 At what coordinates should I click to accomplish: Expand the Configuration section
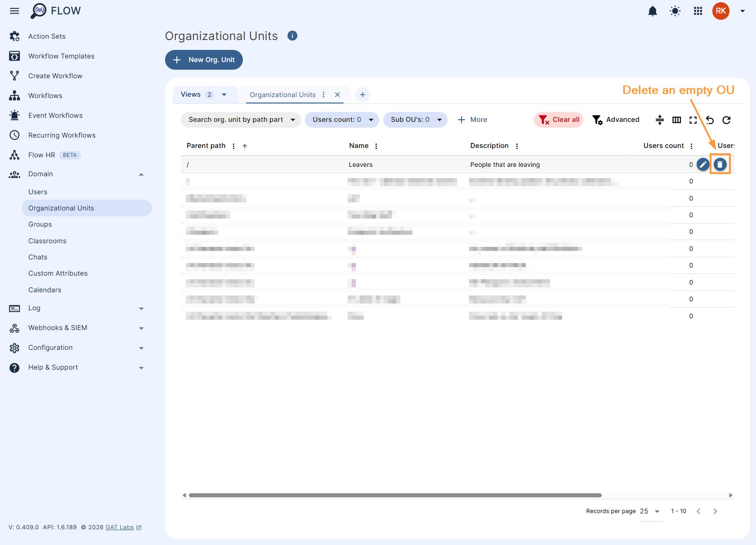coord(141,348)
